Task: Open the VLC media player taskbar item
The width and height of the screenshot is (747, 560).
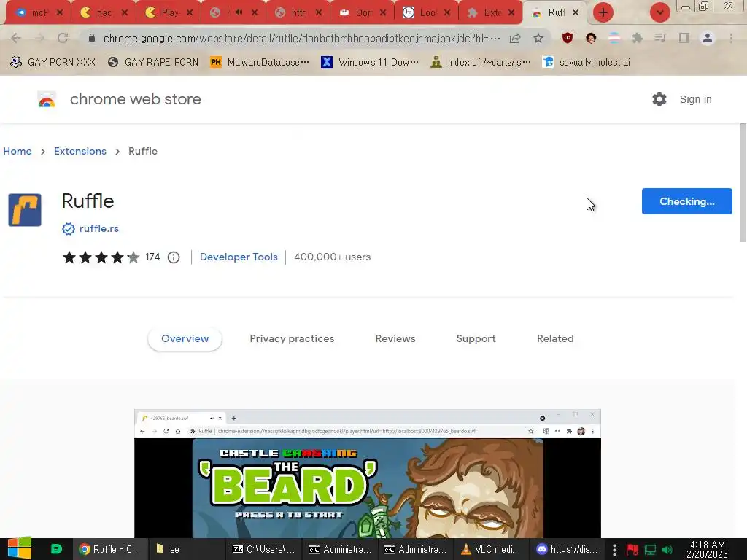Action: tap(492, 549)
